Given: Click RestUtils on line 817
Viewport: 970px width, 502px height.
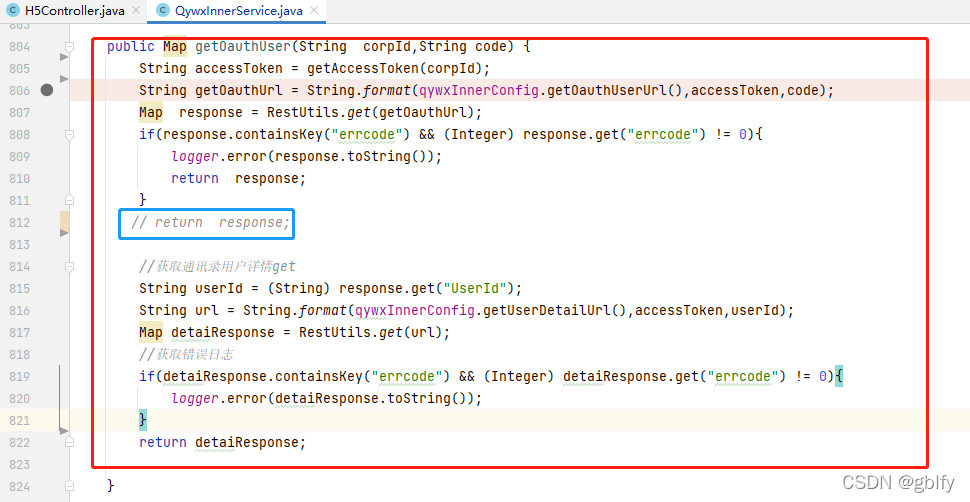Looking at the screenshot, I should click(x=335, y=332).
